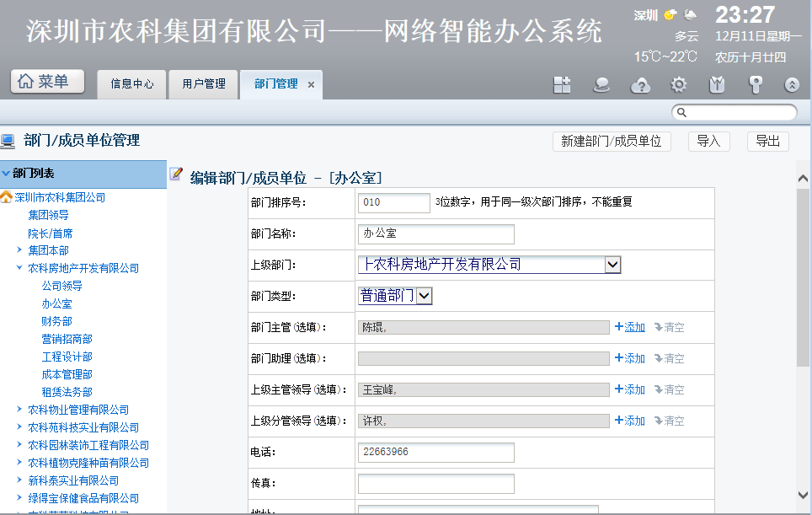The height and width of the screenshot is (515, 812).
Task: Collapse the 农科房地产开发有限公司 tree node
Action: click(x=19, y=267)
